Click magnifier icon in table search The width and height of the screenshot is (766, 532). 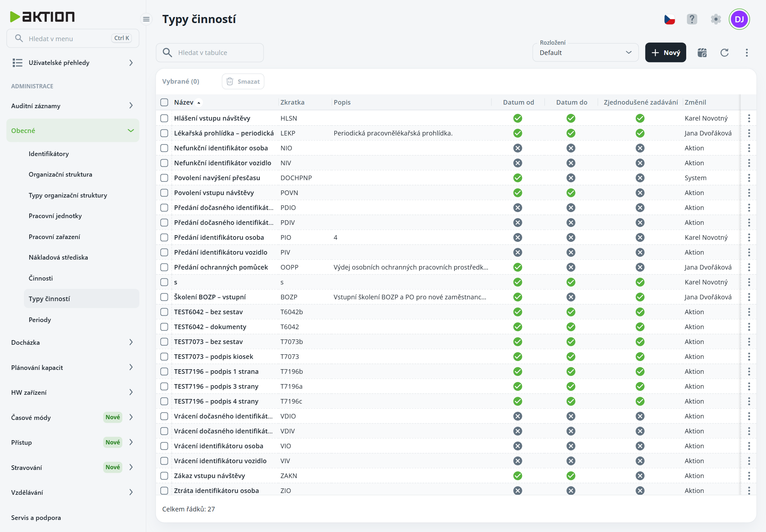[167, 52]
